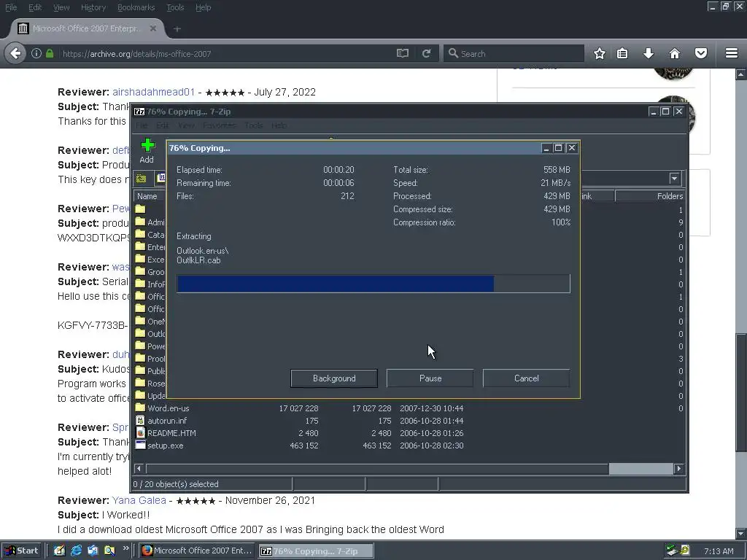
Task: Toggle Reader View icon in the address bar
Action: click(403, 53)
